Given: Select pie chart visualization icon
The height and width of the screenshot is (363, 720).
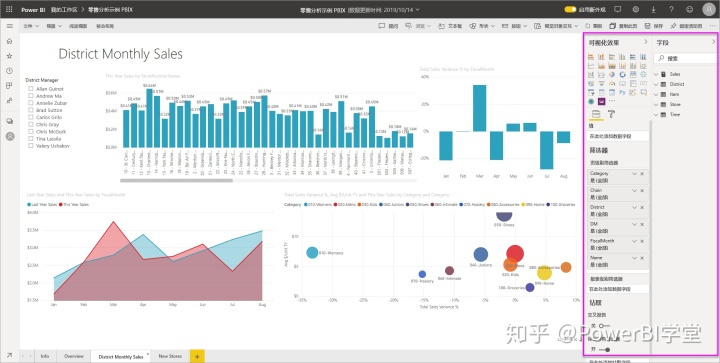Looking at the screenshot, I should pyautogui.click(x=612, y=74).
